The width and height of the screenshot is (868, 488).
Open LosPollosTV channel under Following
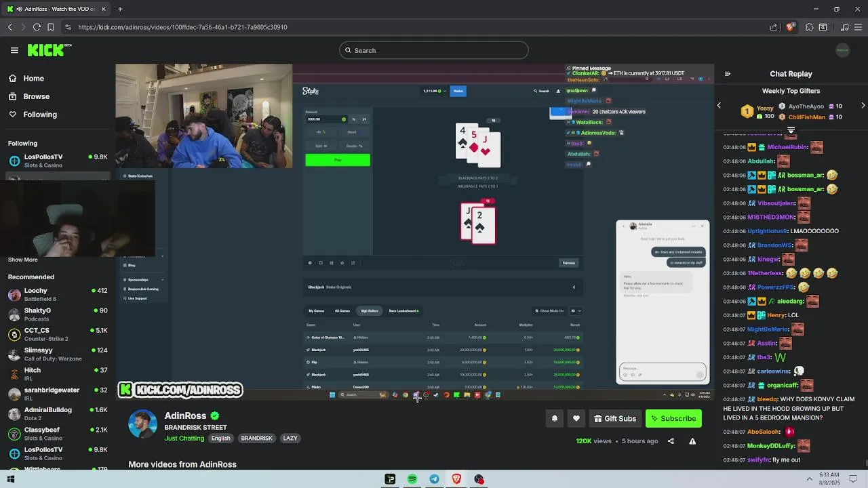(58, 161)
